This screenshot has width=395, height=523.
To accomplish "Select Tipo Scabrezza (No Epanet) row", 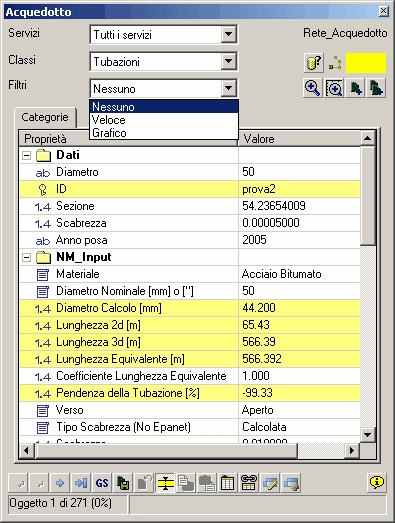I will [x=189, y=427].
